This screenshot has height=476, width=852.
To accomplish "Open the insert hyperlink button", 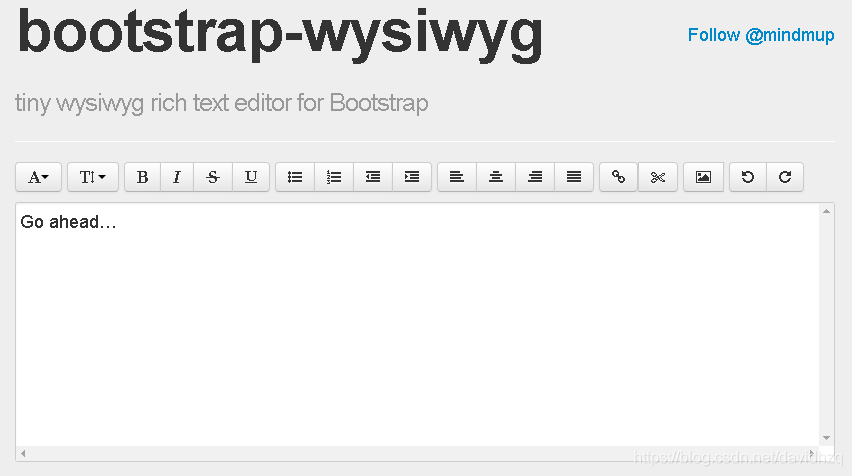I will pyautogui.click(x=618, y=177).
